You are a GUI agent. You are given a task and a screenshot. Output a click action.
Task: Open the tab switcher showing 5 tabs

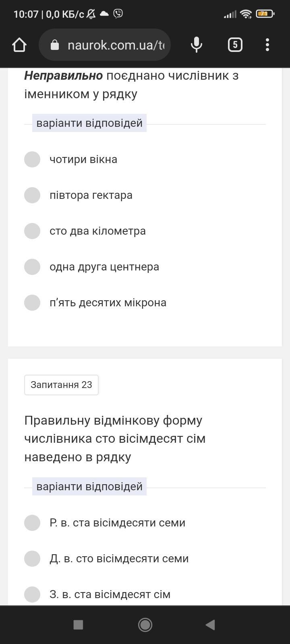235,45
